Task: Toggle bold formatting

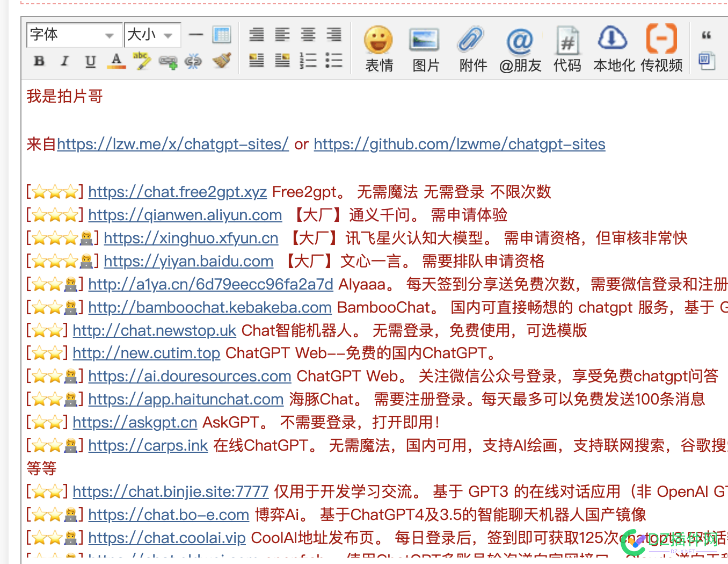Action: (39, 61)
